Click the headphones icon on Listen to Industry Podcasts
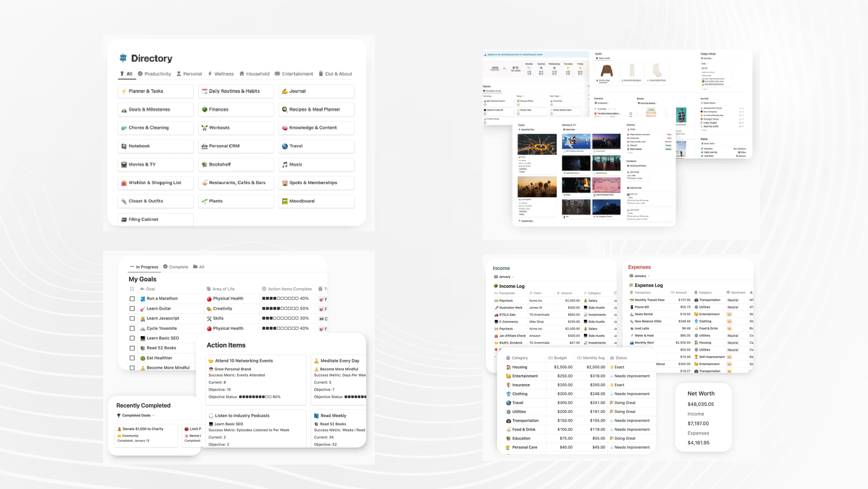The width and height of the screenshot is (868, 489). [x=211, y=416]
